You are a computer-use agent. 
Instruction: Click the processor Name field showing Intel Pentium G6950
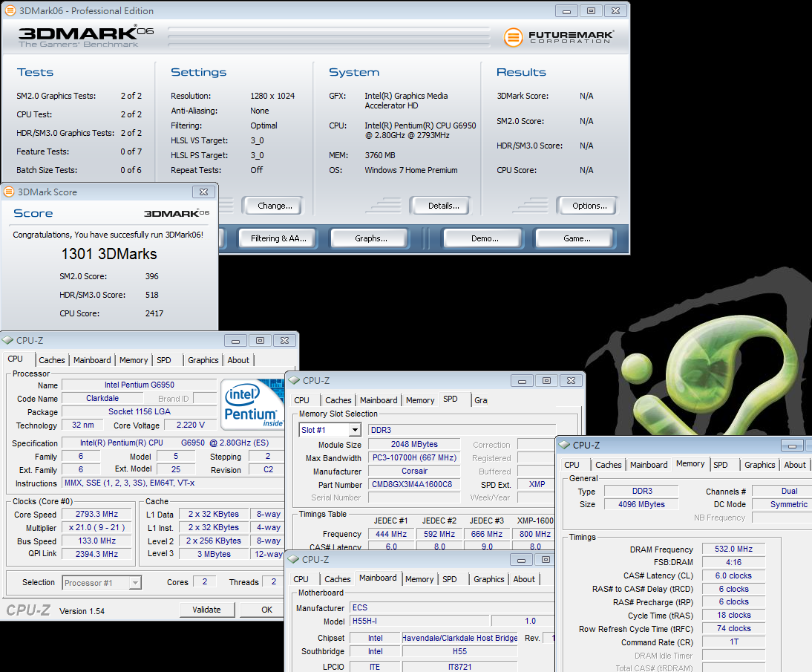[x=140, y=385]
